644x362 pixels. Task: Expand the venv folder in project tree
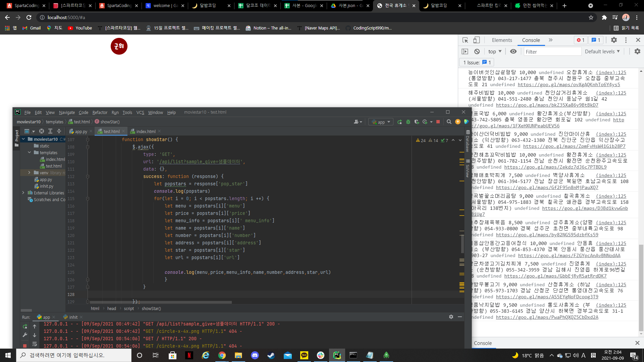click(x=29, y=173)
